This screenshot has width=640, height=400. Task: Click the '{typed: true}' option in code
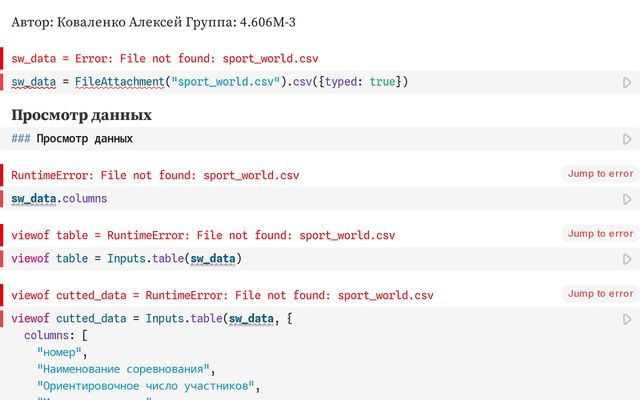point(360,82)
